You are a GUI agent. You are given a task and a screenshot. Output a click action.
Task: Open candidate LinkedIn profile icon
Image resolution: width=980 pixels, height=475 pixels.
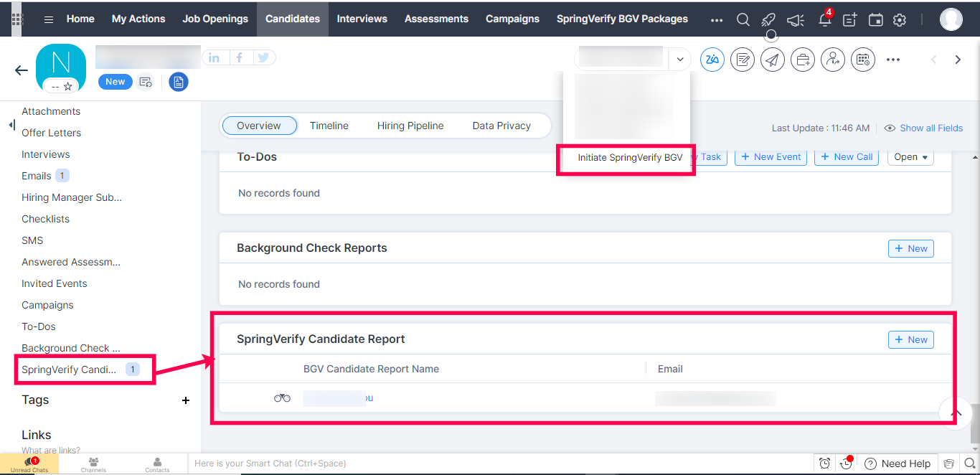[x=215, y=58]
